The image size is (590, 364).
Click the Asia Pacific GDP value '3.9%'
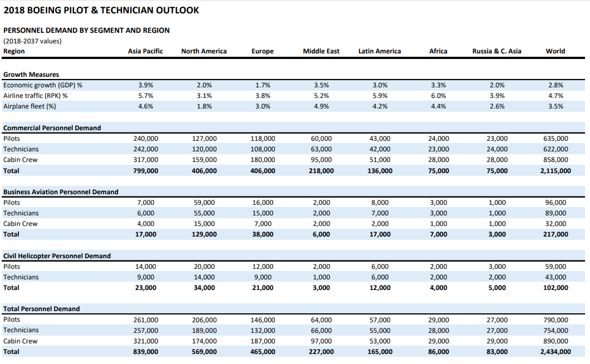coord(146,85)
